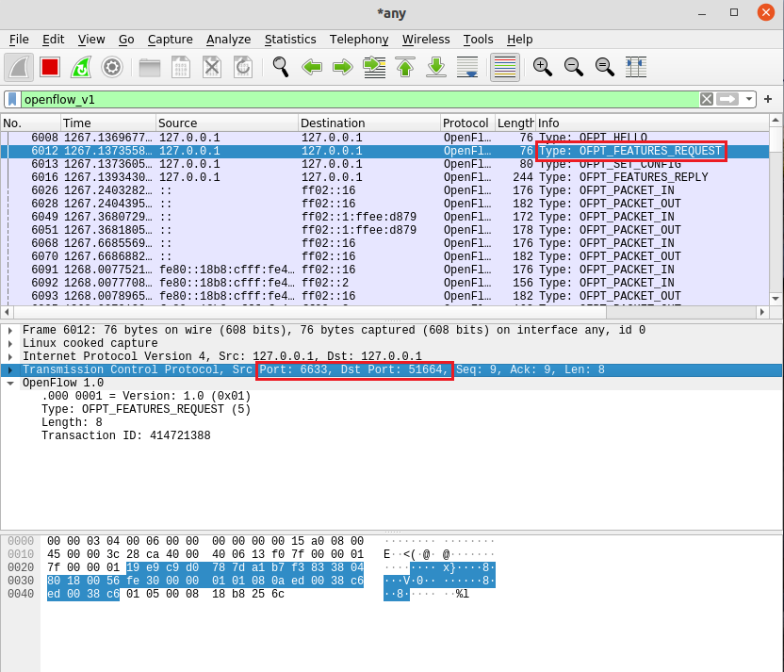Expand Internet Protocol Version 4 row
This screenshot has width=784, height=672.
pos(10,356)
